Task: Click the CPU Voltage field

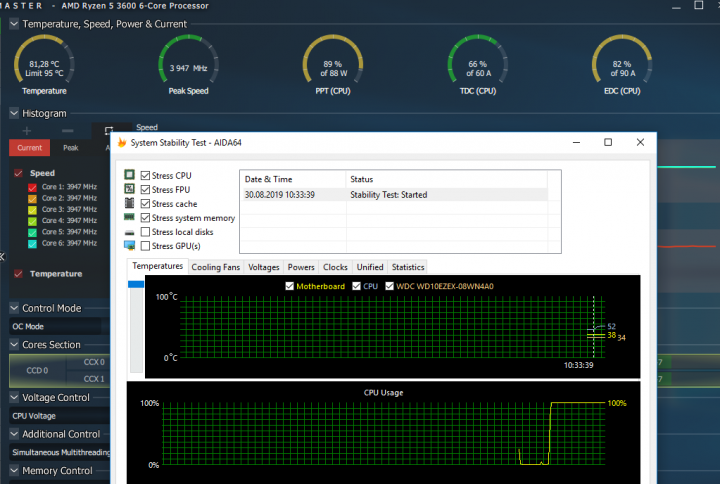Action: [59, 416]
